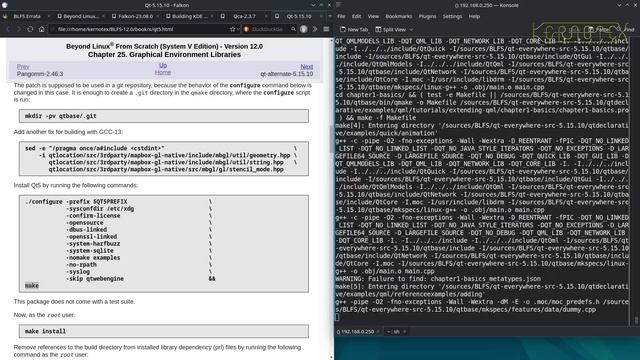Image resolution: width=640 pixels, height=360 pixels.
Task: Expand the Split View dropdown arrow
Action: click(411, 29)
